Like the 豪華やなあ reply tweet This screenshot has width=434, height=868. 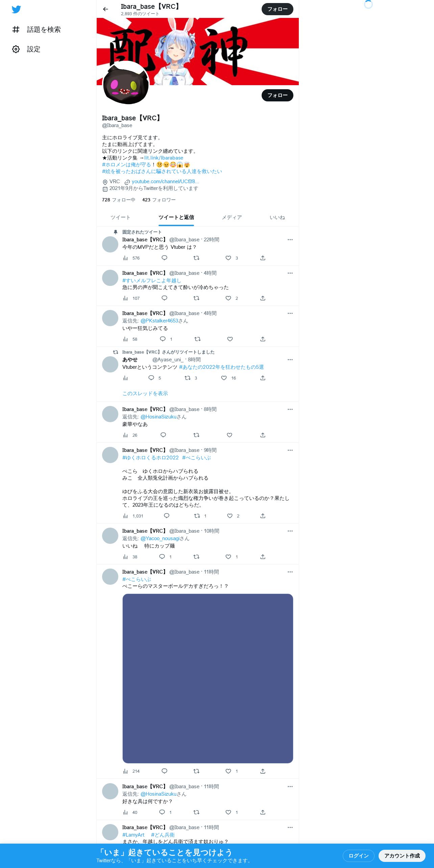230,435
